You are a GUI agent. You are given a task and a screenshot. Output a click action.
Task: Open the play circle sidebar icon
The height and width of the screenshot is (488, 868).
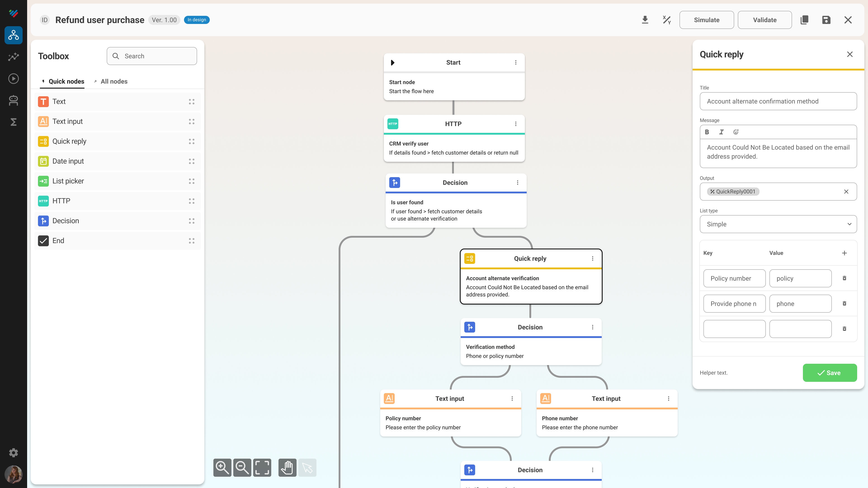click(14, 78)
